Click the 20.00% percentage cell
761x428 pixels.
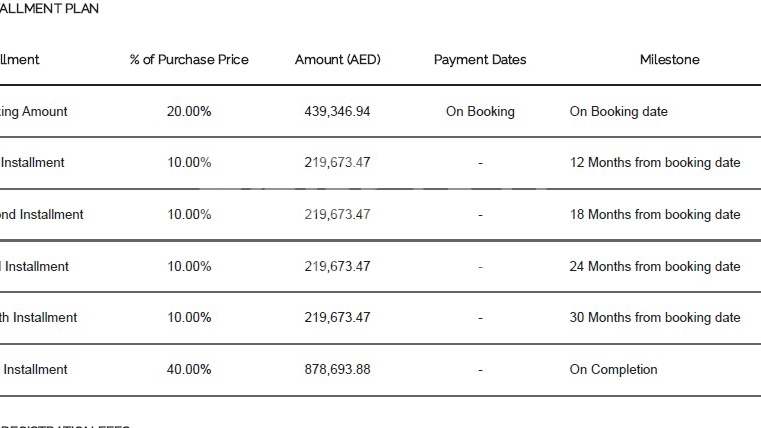tap(189, 112)
